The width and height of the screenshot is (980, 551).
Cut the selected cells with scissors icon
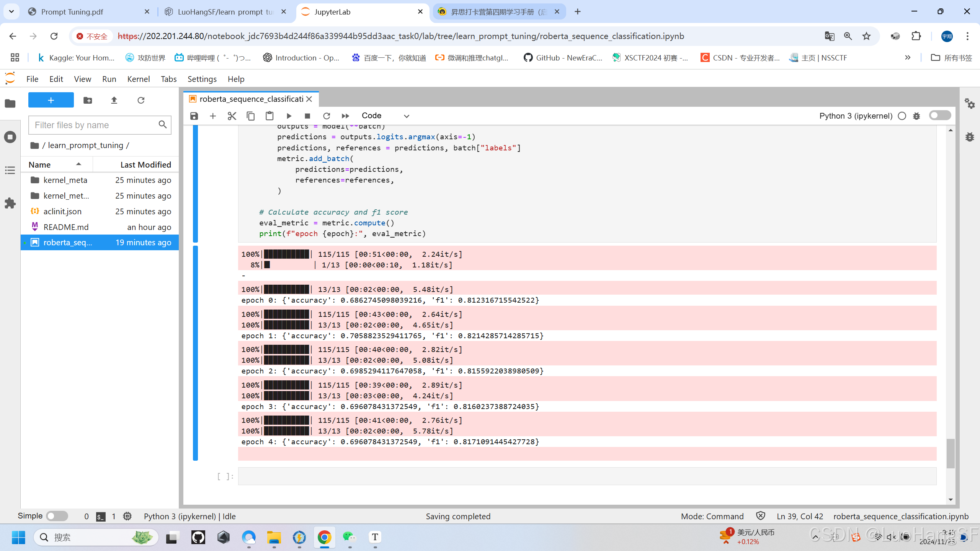[232, 116]
